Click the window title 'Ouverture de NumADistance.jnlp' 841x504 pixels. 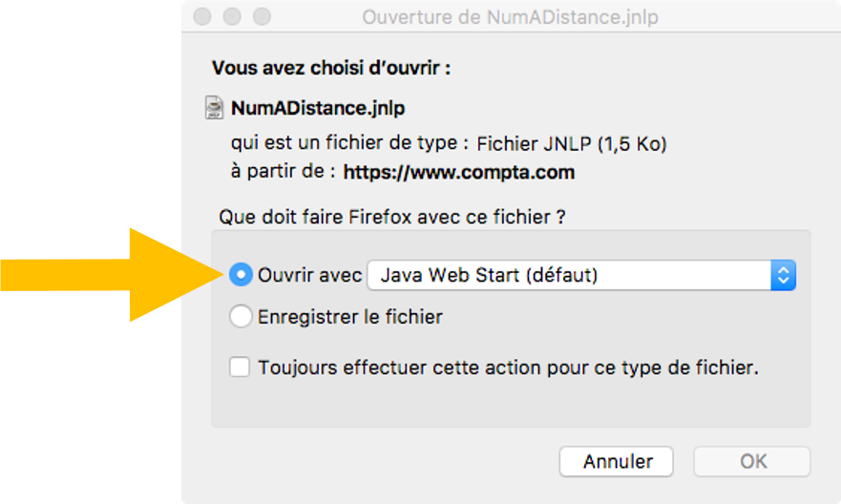tap(510, 17)
